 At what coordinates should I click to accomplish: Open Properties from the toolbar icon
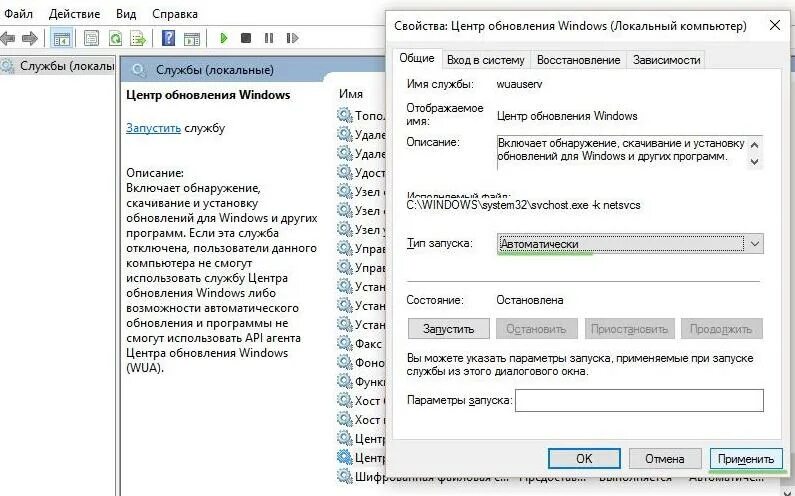coord(91,38)
